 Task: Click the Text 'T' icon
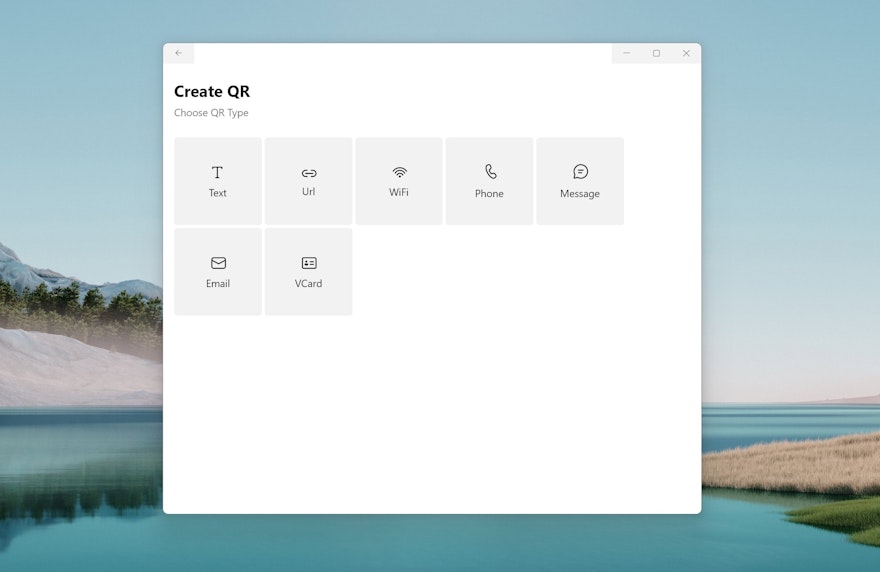217,173
